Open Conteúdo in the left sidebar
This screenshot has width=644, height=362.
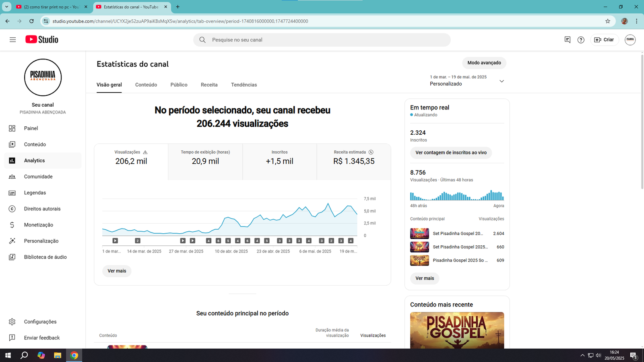(x=43, y=144)
